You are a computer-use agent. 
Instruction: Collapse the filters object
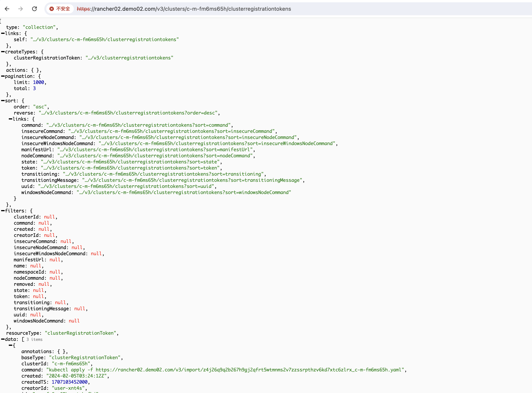[3, 211]
